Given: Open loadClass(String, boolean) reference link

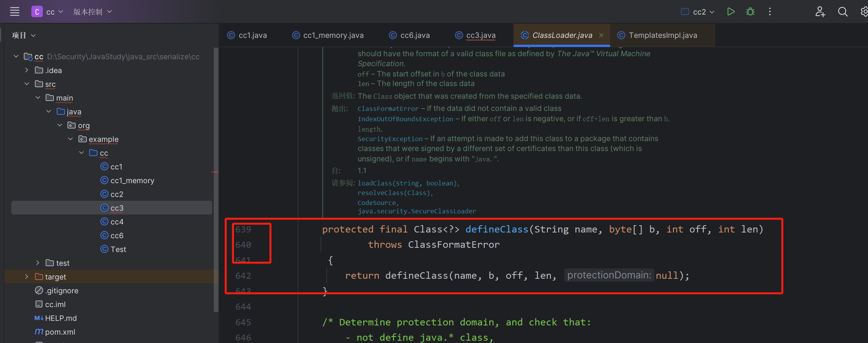Looking at the screenshot, I should 407,183.
